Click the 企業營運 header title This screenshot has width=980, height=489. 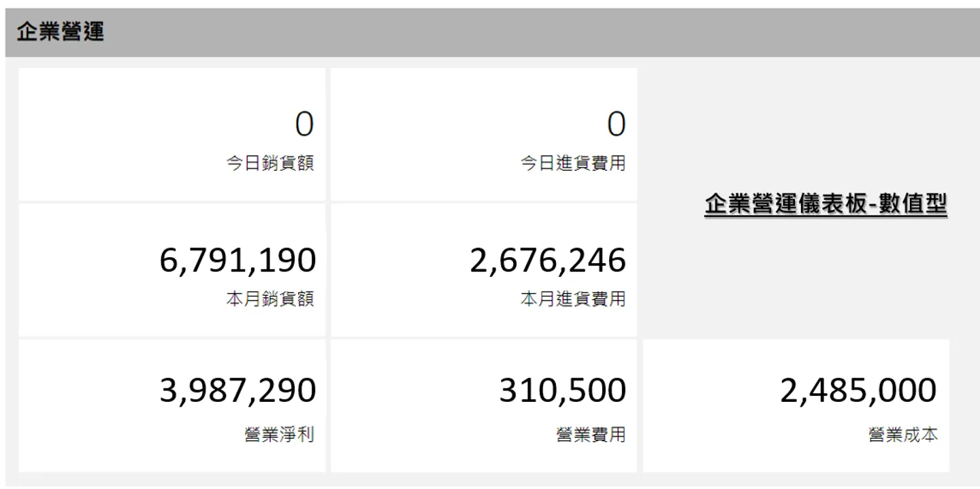[x=61, y=32]
